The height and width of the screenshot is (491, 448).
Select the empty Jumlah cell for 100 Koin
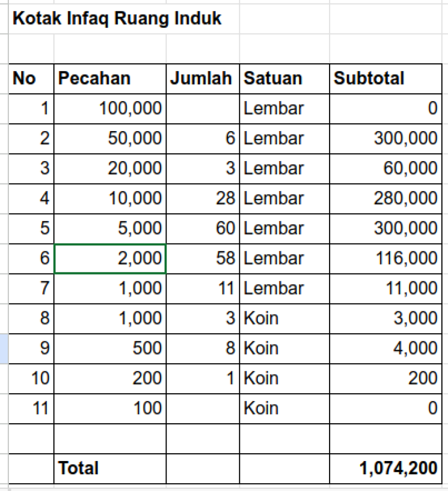[203, 408]
